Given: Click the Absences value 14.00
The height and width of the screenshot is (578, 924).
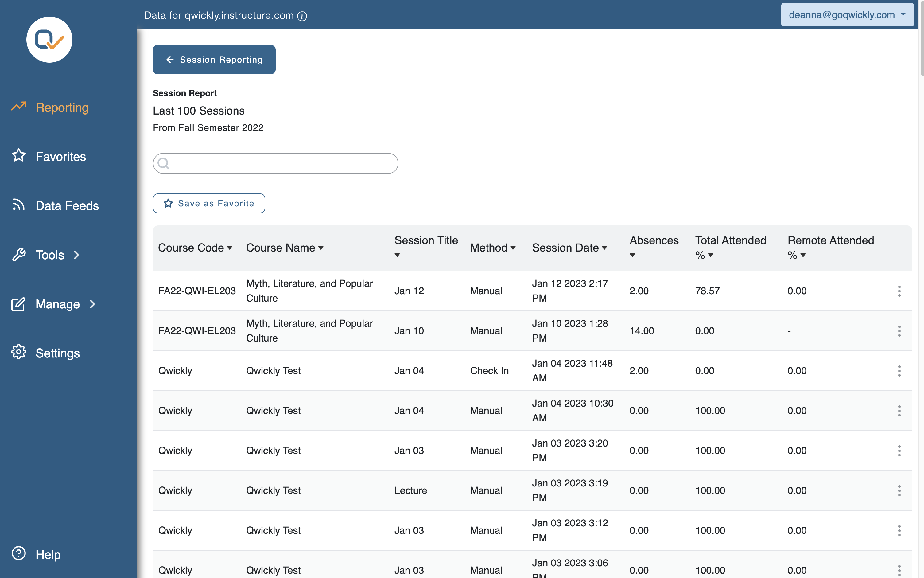Looking at the screenshot, I should point(642,331).
